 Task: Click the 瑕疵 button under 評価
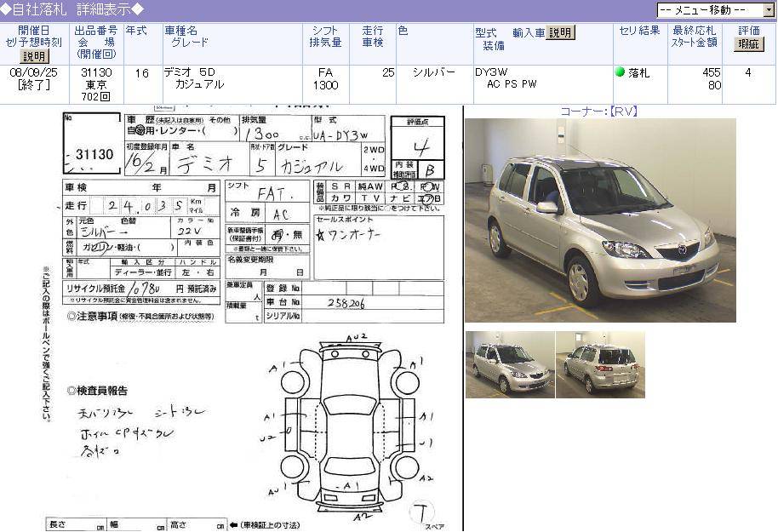[748, 43]
